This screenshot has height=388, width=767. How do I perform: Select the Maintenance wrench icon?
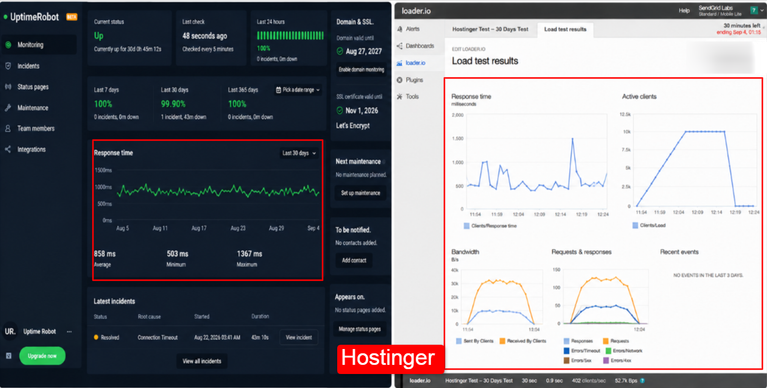8,108
